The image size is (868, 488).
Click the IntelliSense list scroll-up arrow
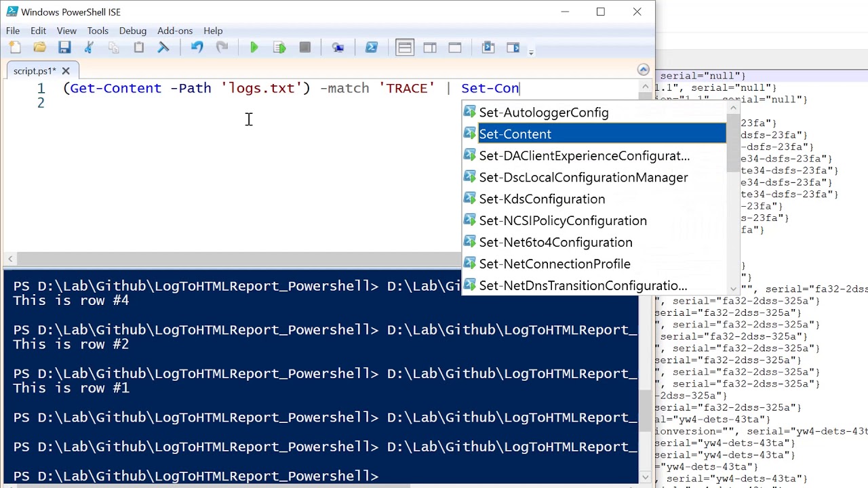tap(733, 108)
